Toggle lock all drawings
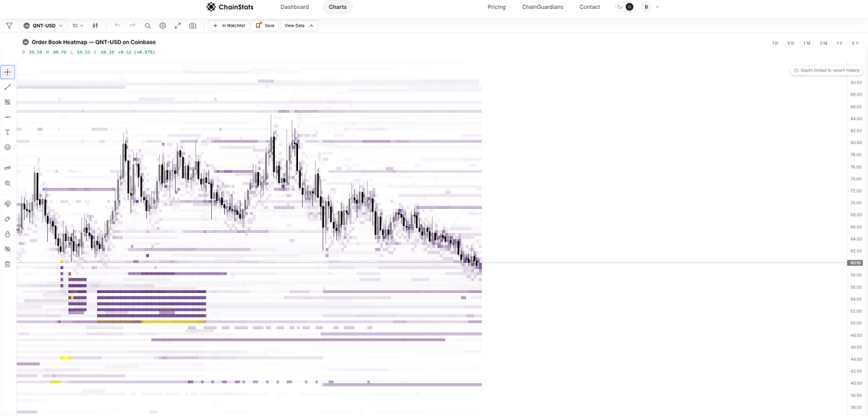 [8, 234]
